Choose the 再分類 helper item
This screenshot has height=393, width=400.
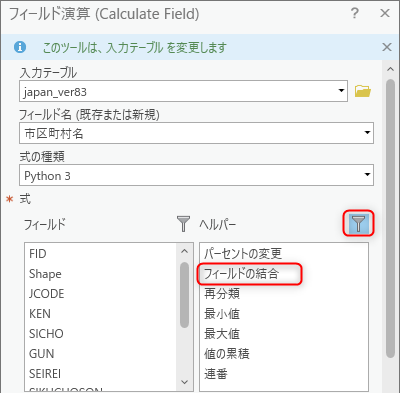[x=222, y=294]
